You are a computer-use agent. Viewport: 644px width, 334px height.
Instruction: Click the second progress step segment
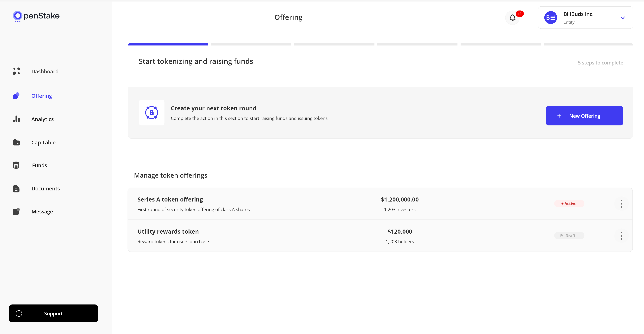tap(251, 44)
